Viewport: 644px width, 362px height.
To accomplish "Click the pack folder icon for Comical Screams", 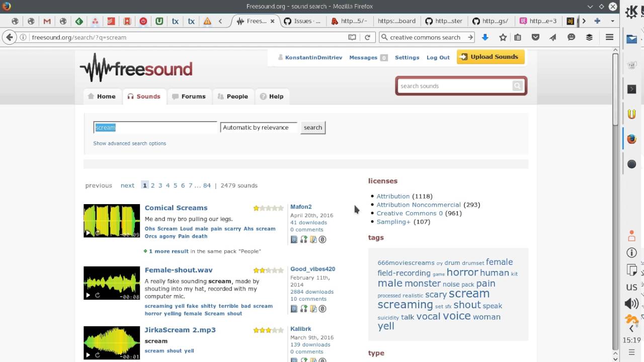I will (313, 239).
